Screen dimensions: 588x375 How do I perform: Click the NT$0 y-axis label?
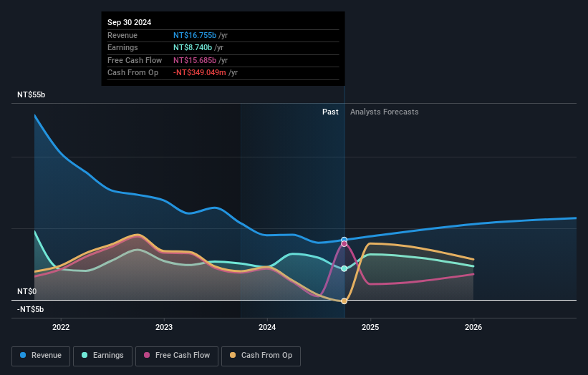pos(26,291)
